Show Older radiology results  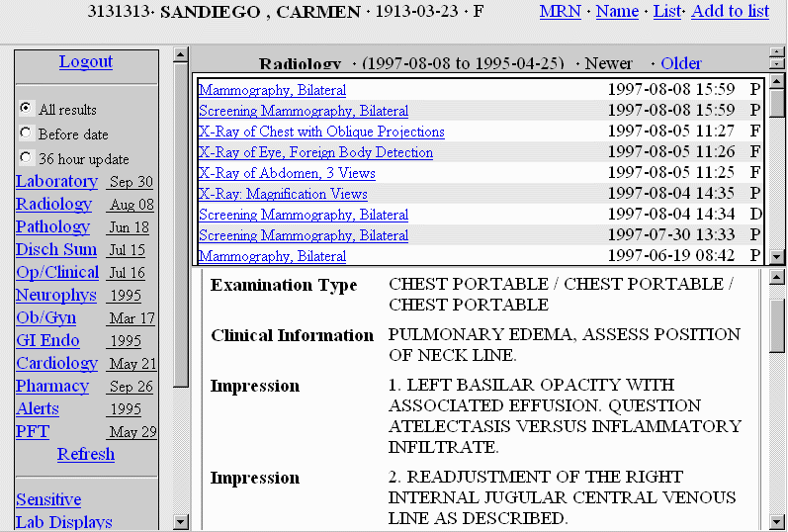click(681, 63)
